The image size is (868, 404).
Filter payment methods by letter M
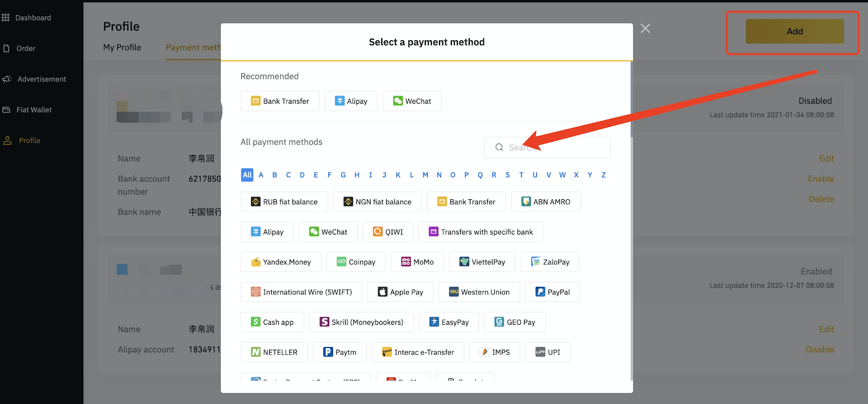pyautogui.click(x=425, y=175)
